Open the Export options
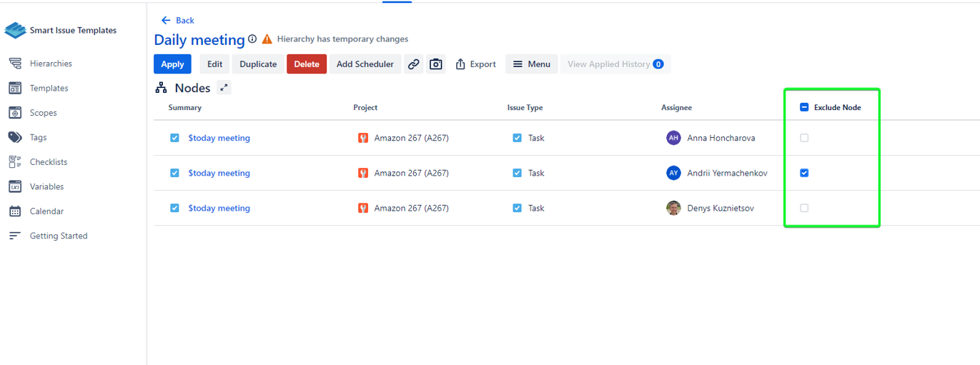The width and height of the screenshot is (980, 365). pos(475,64)
